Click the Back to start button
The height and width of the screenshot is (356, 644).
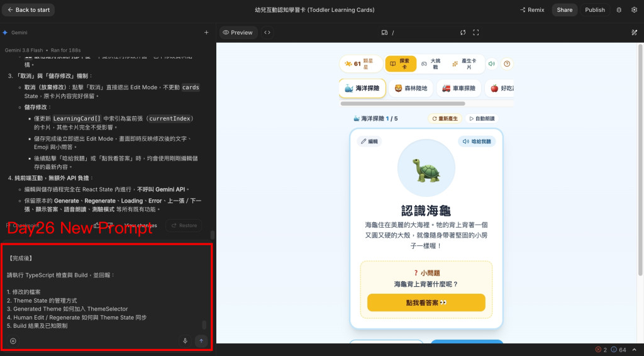point(28,10)
